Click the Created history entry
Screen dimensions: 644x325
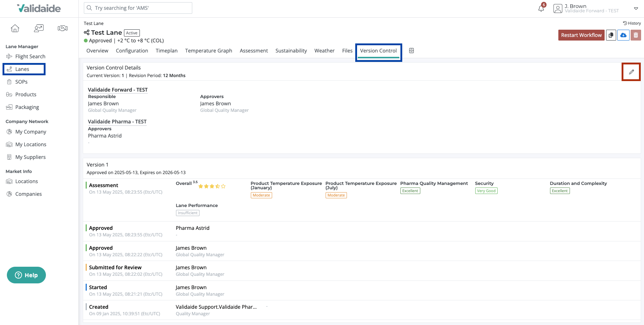[x=362, y=310]
